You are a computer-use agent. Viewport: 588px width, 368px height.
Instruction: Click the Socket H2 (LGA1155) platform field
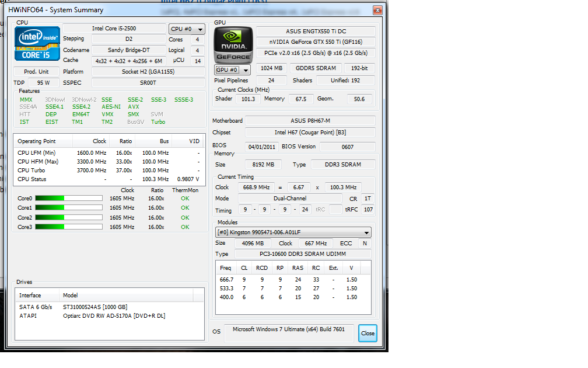pyautogui.click(x=148, y=71)
